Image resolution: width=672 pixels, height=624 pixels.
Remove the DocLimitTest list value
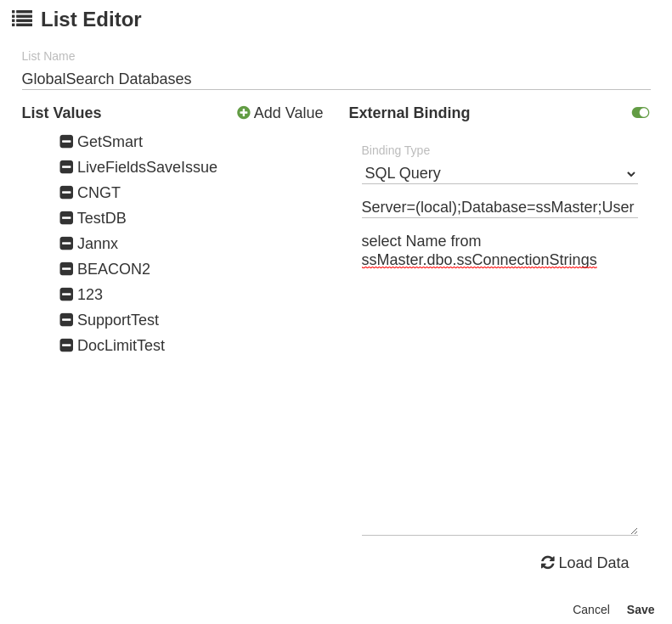pos(66,346)
